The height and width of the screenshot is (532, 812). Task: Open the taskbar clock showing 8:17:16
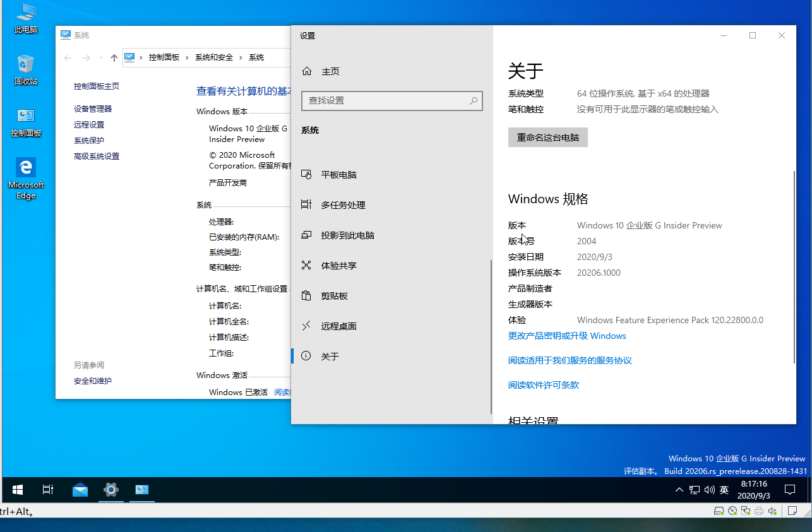[x=754, y=490]
